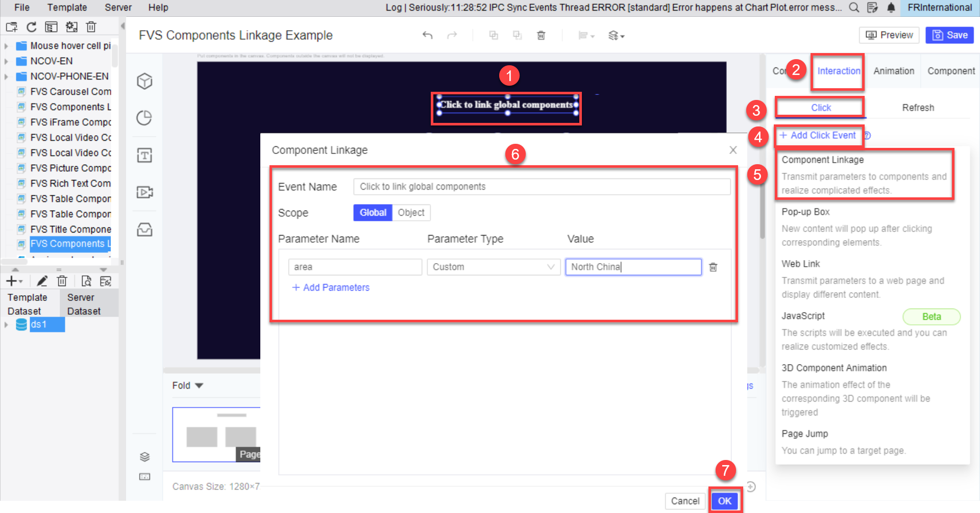Refresh the template tree with the reload icon

(x=31, y=27)
